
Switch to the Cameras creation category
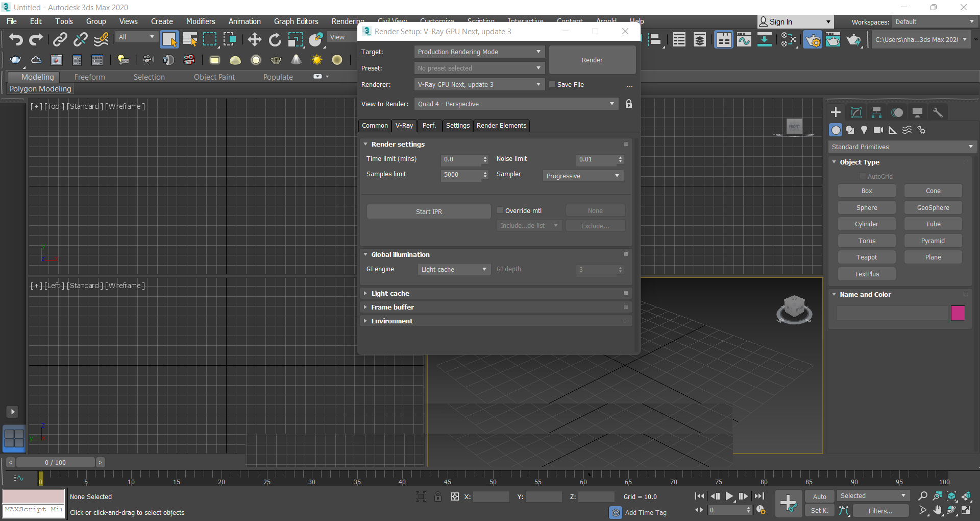878,130
